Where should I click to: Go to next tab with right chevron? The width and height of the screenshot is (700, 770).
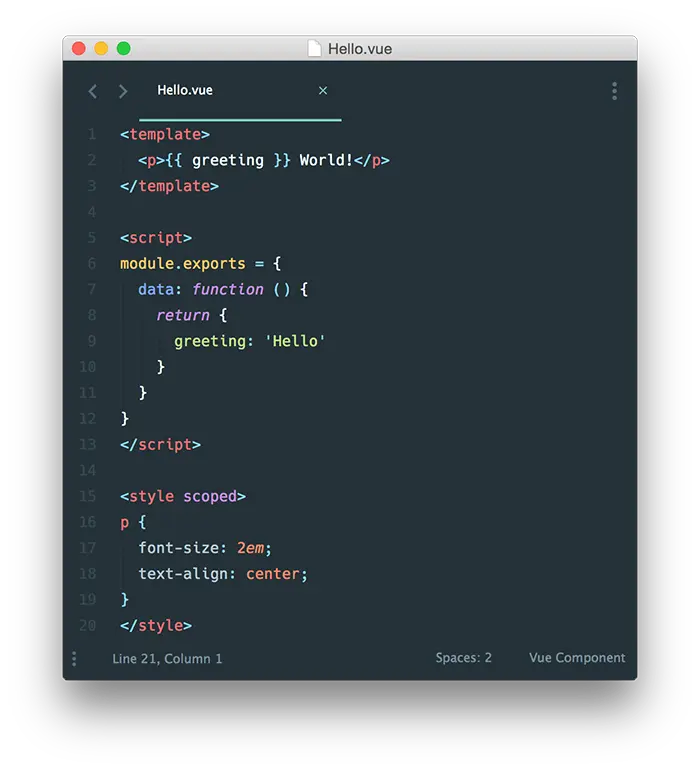123,91
